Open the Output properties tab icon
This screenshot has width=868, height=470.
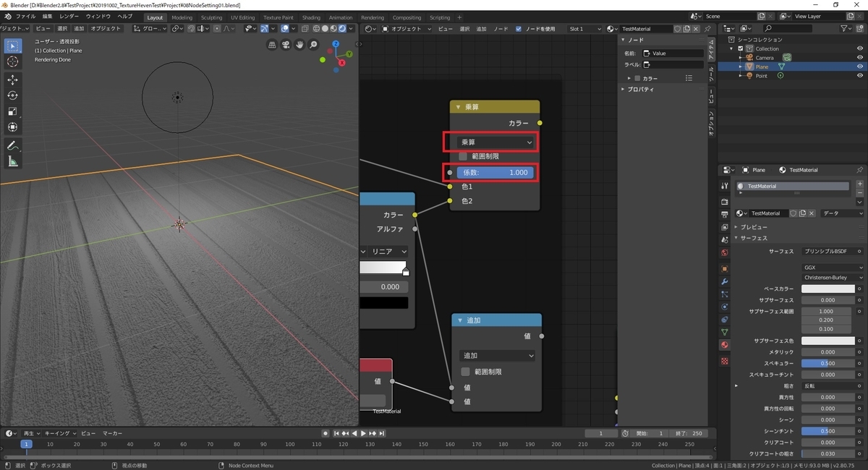tap(725, 215)
